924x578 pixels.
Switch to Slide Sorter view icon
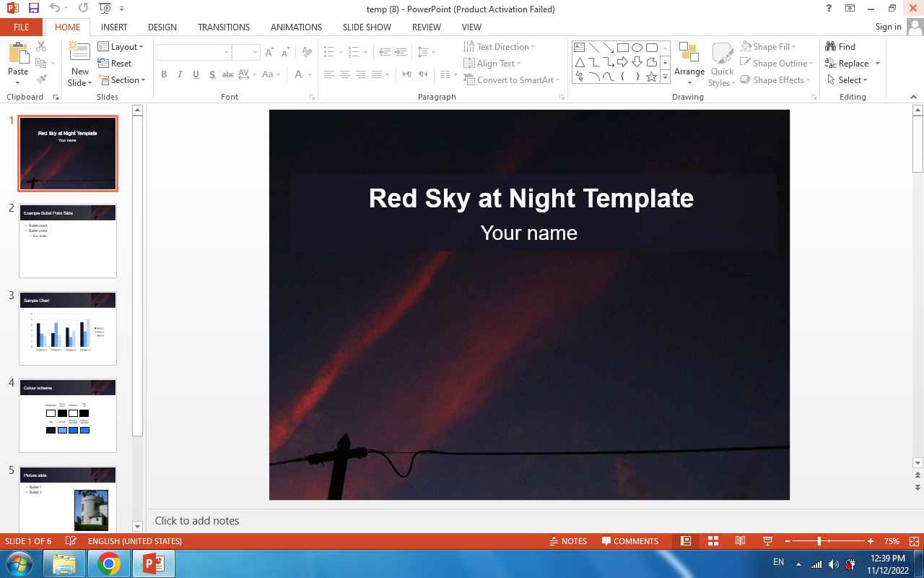(x=712, y=541)
